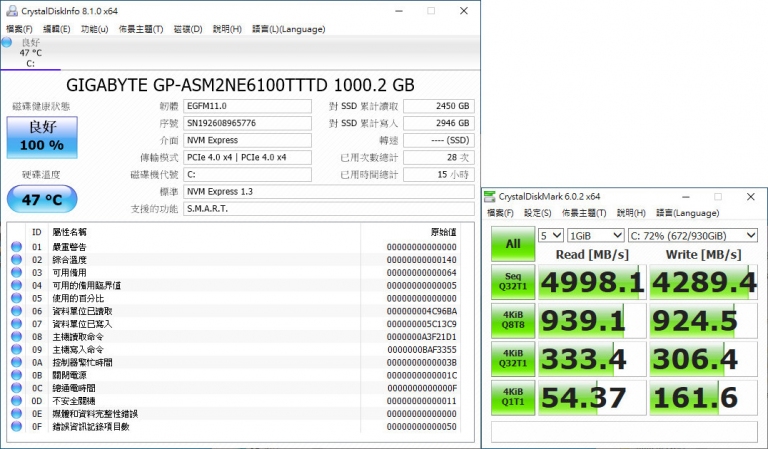Click the empty comment box in CrystalDiskMark
Image resolution: width=768 pixels, height=449 pixels.
pos(624,431)
